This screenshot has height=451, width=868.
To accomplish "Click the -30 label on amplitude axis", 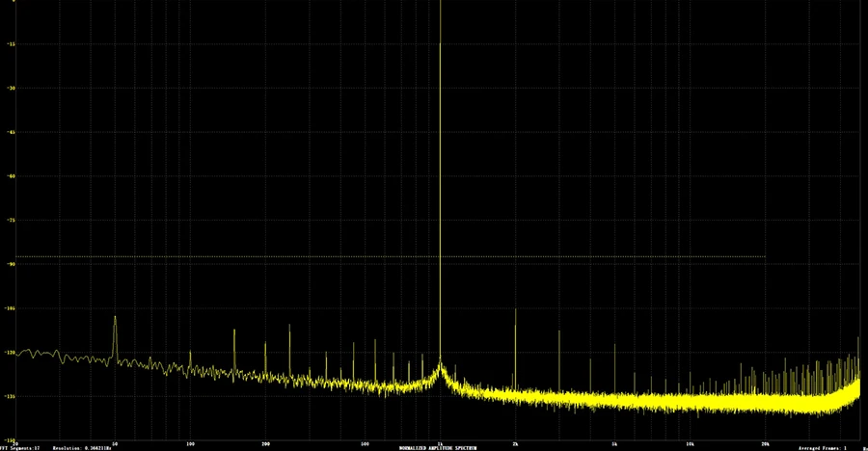I will pyautogui.click(x=11, y=89).
